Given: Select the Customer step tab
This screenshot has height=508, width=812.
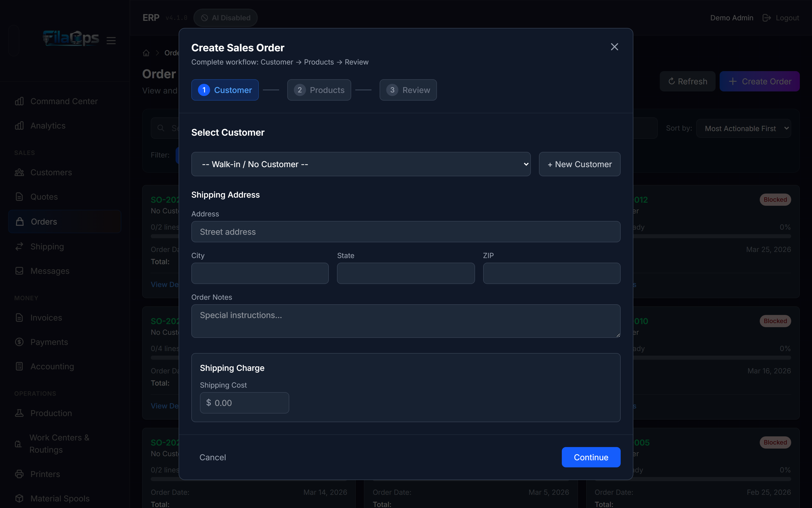Looking at the screenshot, I should [225, 90].
